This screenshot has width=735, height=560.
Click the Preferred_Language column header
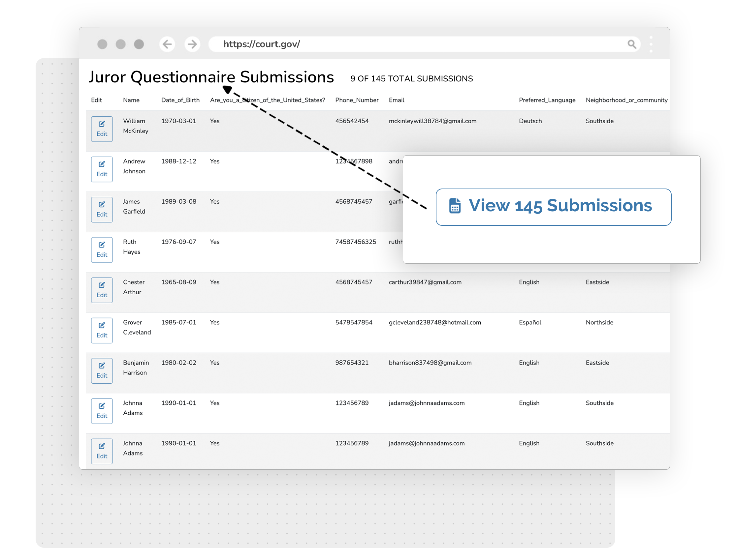pyautogui.click(x=547, y=100)
